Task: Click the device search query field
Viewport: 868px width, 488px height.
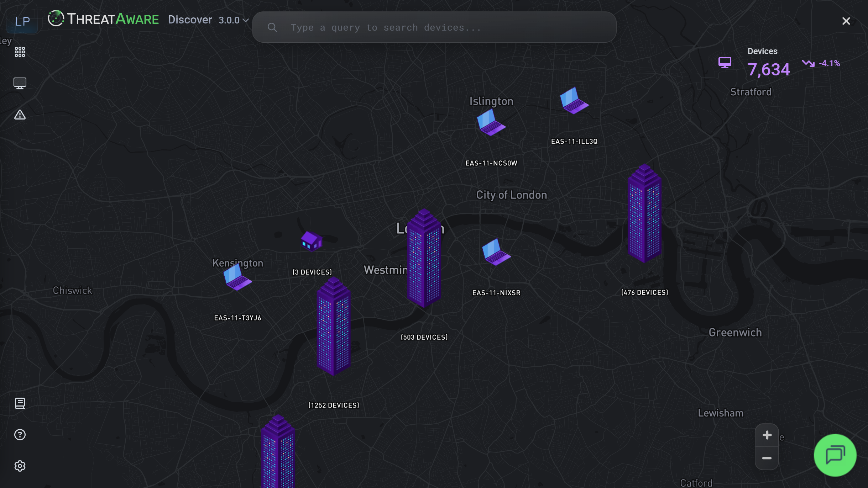Action: click(434, 27)
